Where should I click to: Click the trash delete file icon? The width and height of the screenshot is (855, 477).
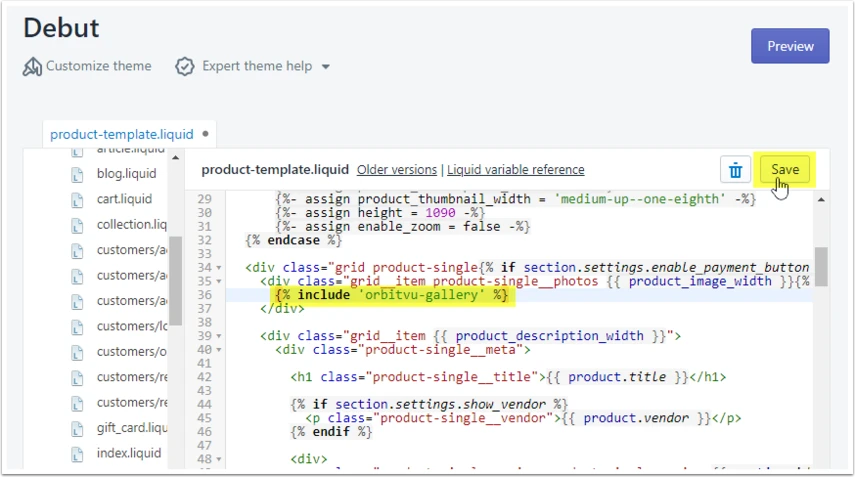(735, 170)
